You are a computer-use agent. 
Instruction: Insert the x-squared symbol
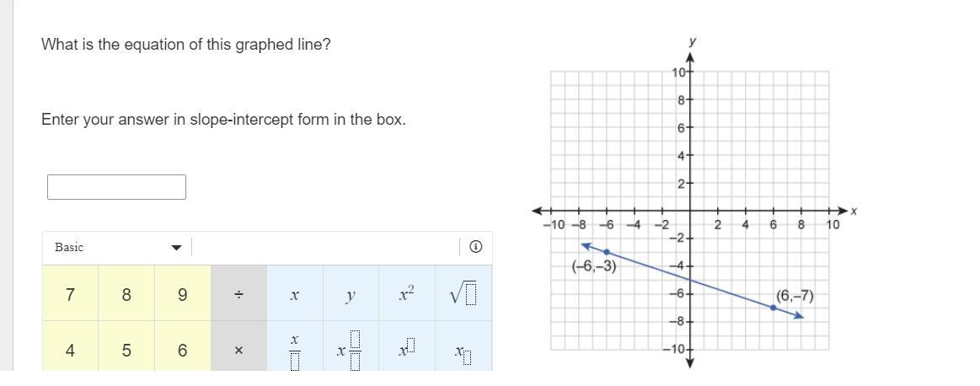point(407,294)
